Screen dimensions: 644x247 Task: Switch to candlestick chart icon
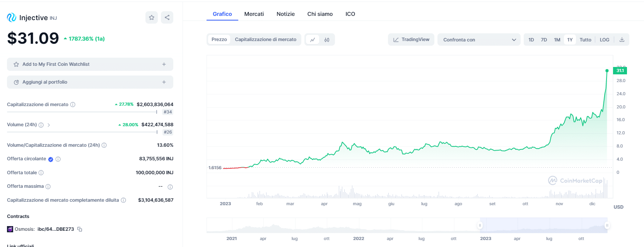coord(327,39)
